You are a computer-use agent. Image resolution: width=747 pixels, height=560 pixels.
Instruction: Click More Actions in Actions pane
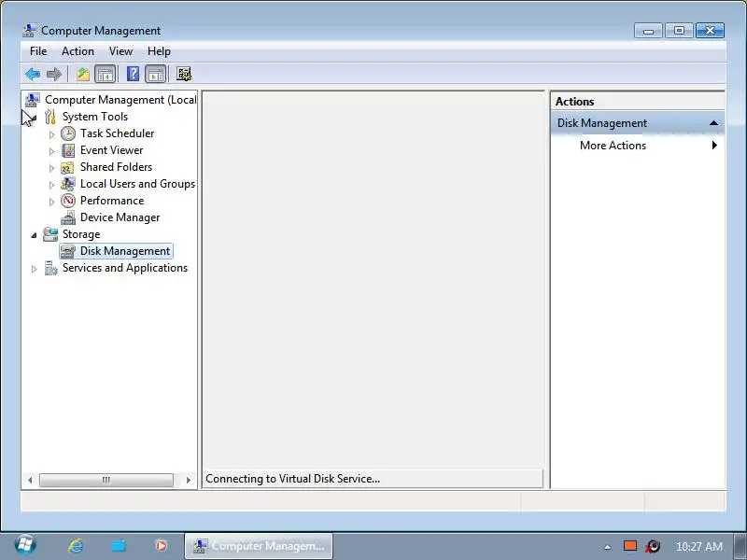(x=613, y=146)
